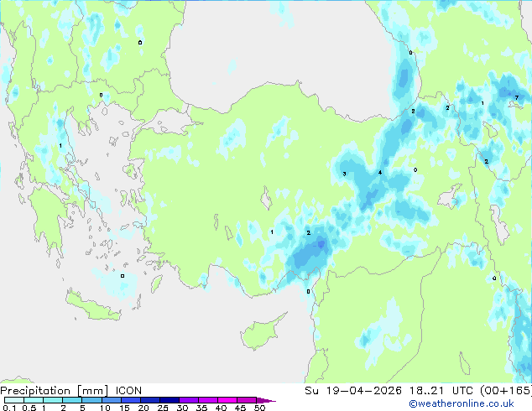Select the 'Su 19-04-2026 18..21 UTC' forecast time text

[390, 391]
